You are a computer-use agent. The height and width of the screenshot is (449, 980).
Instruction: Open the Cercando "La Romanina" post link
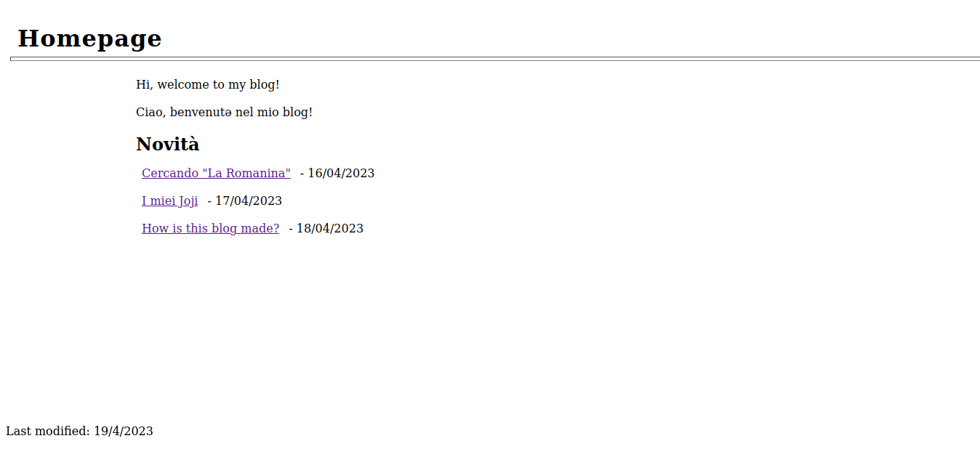(216, 173)
